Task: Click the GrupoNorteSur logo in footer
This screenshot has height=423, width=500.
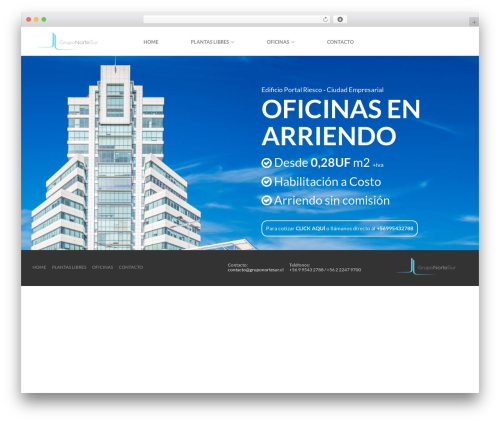Action: point(426,267)
